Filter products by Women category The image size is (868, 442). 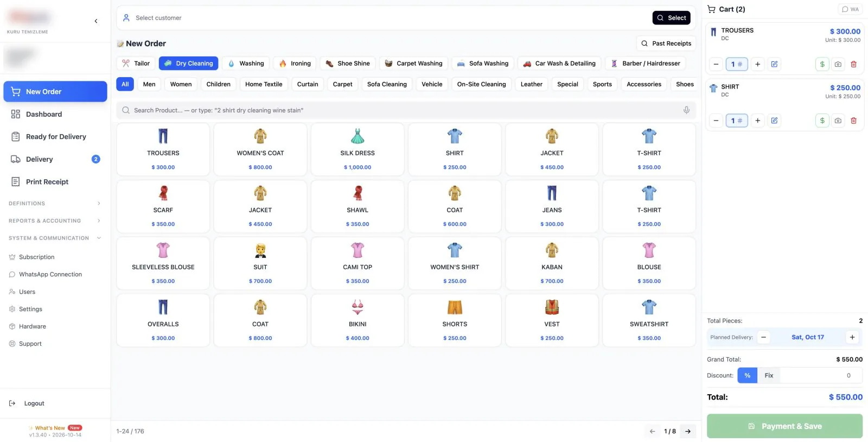pyautogui.click(x=181, y=84)
